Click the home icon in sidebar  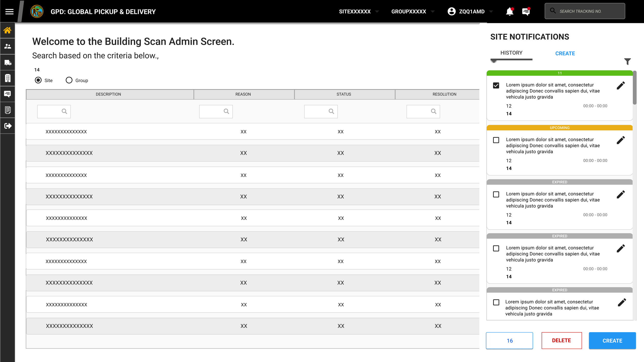coord(7,30)
